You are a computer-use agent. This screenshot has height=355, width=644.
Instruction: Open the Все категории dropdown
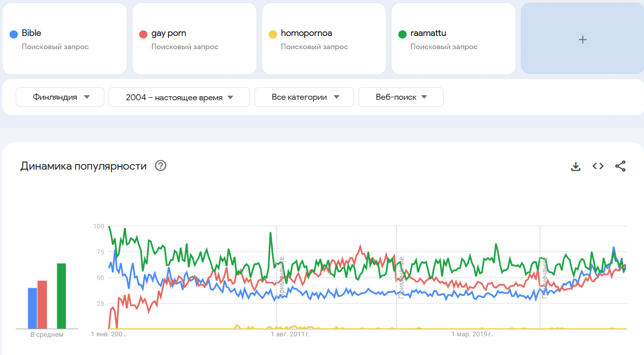(x=304, y=97)
